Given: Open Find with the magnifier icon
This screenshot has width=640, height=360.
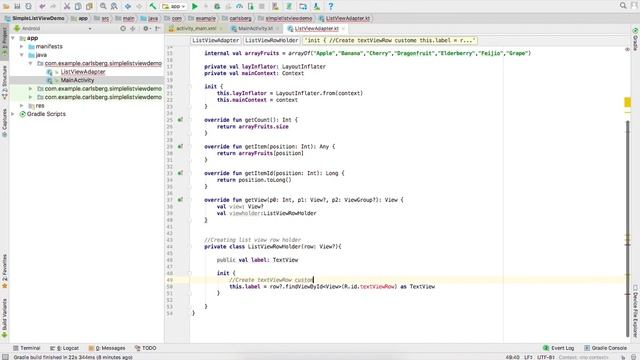Looking at the screenshot, I should click(103, 6).
